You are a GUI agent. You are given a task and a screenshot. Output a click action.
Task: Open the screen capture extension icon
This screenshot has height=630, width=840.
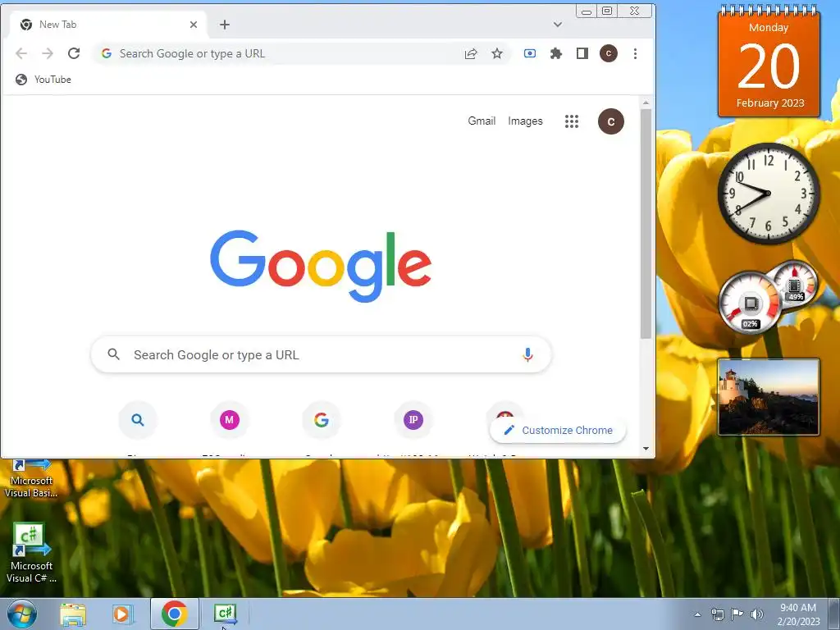pos(530,53)
